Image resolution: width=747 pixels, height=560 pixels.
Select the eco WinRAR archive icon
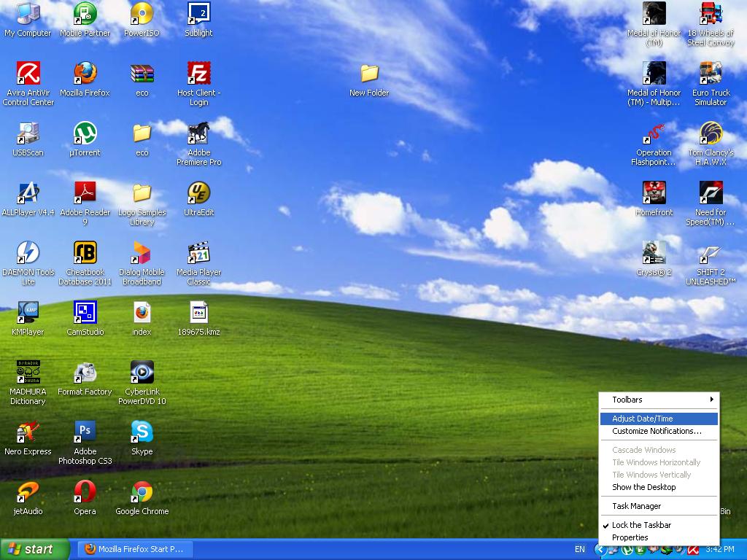click(x=142, y=79)
